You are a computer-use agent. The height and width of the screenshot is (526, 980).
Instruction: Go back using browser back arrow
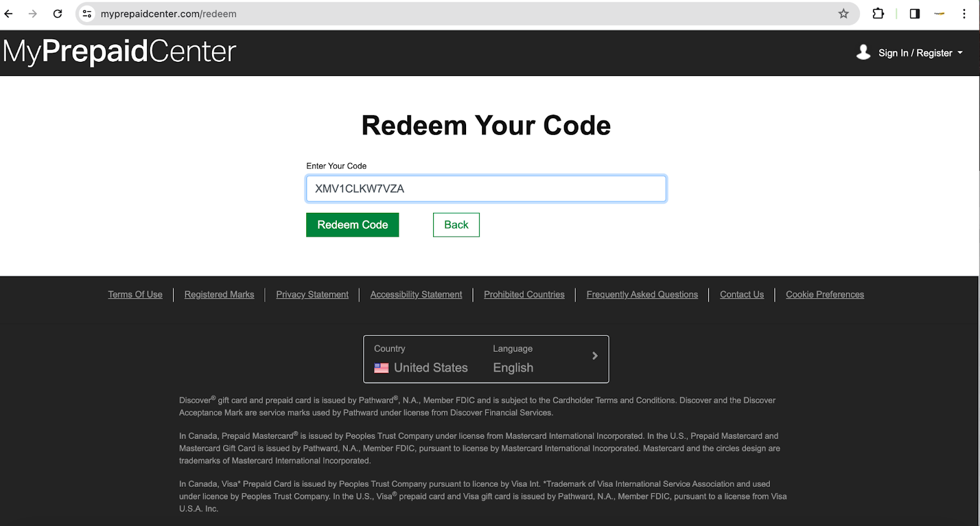click(x=9, y=13)
